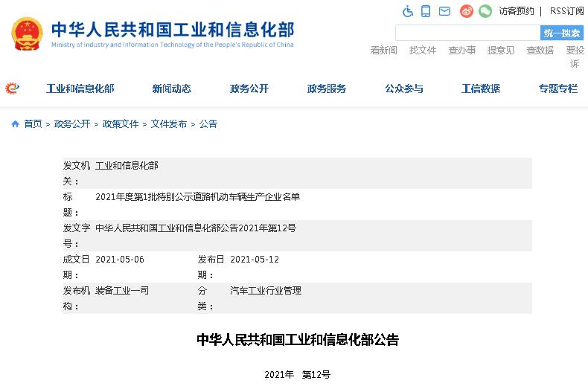Open the accessibility wheelchair icon
Image resolution: width=588 pixels, height=386 pixels.
(408, 11)
